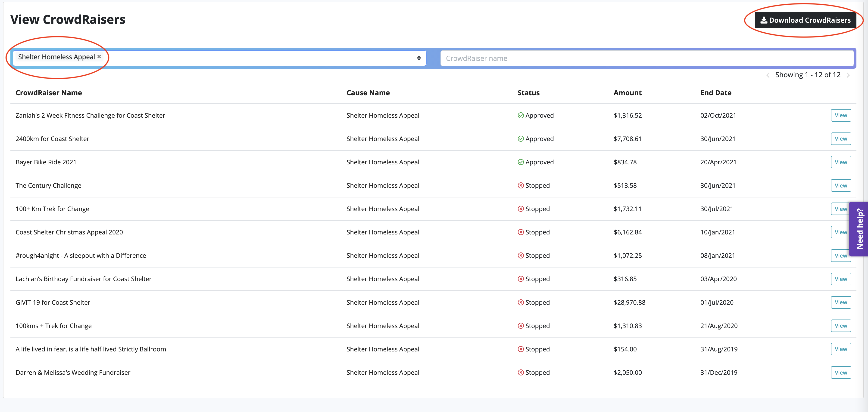
Task: Click the stopped icon for #rough4anight row
Action: 521,255
